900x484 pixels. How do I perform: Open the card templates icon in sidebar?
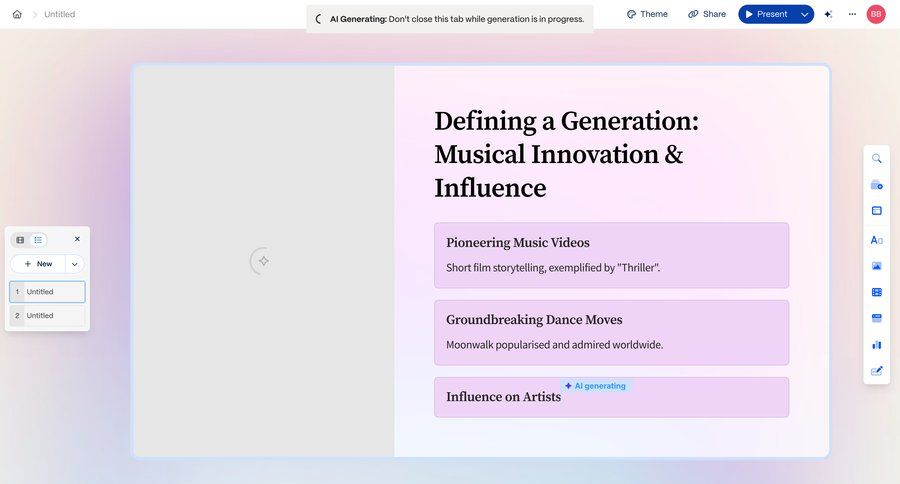(x=876, y=185)
